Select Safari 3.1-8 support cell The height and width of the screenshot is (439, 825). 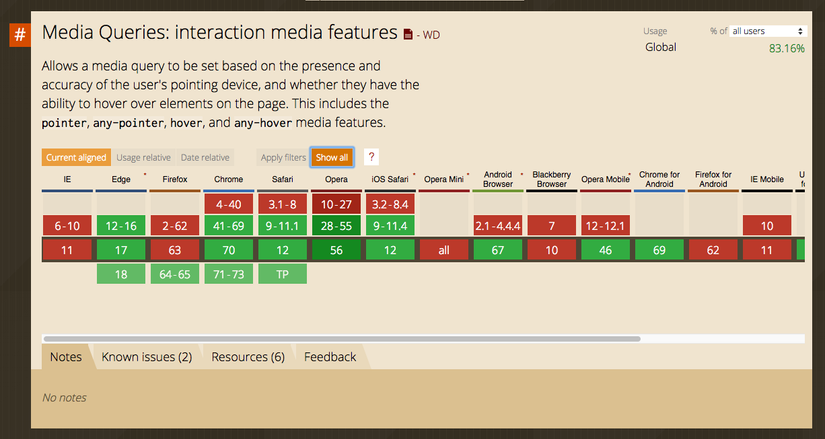[x=283, y=204]
